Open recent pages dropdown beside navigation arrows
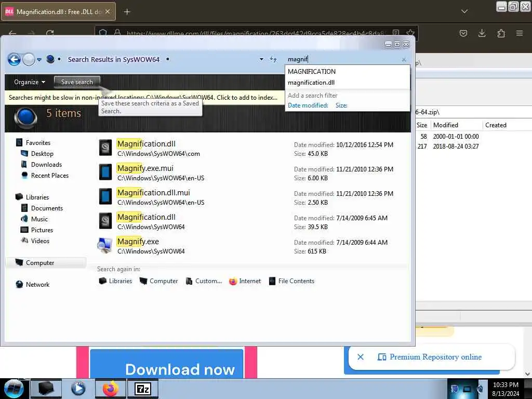532x399 pixels. (x=39, y=60)
